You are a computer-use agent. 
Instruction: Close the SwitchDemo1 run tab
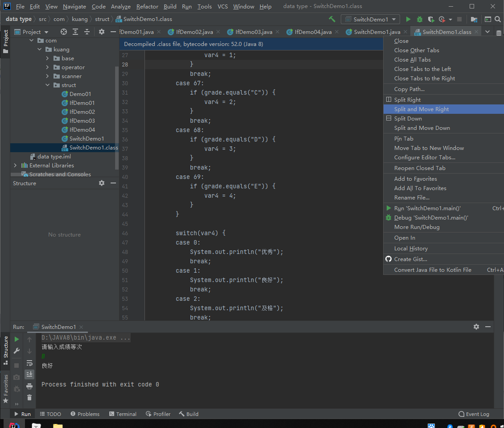[x=81, y=327]
